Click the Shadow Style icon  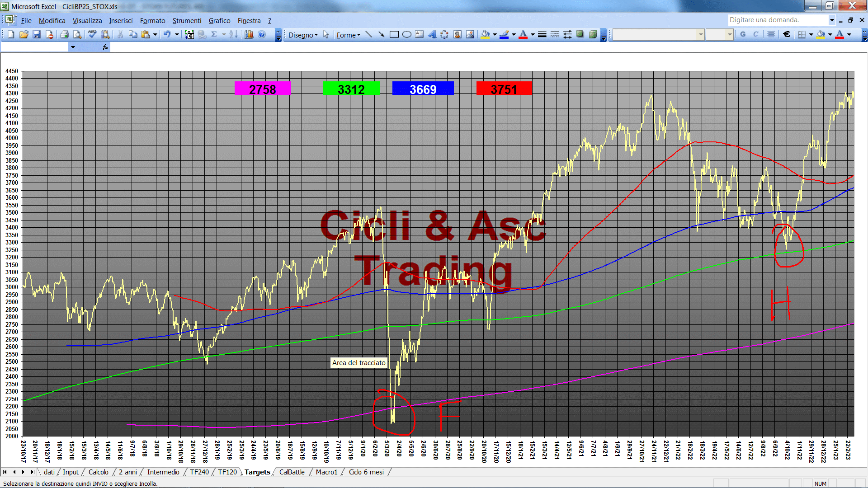(580, 34)
